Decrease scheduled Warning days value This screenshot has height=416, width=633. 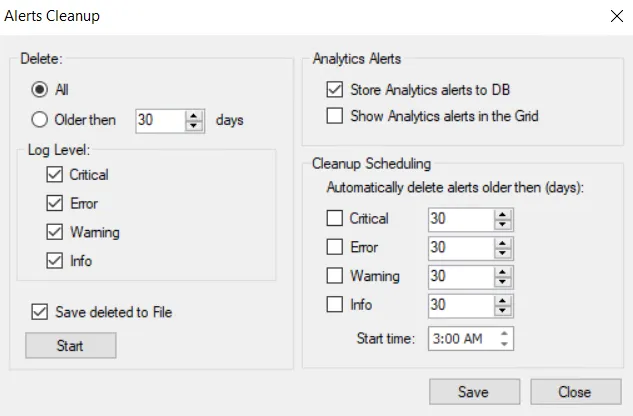click(x=503, y=282)
